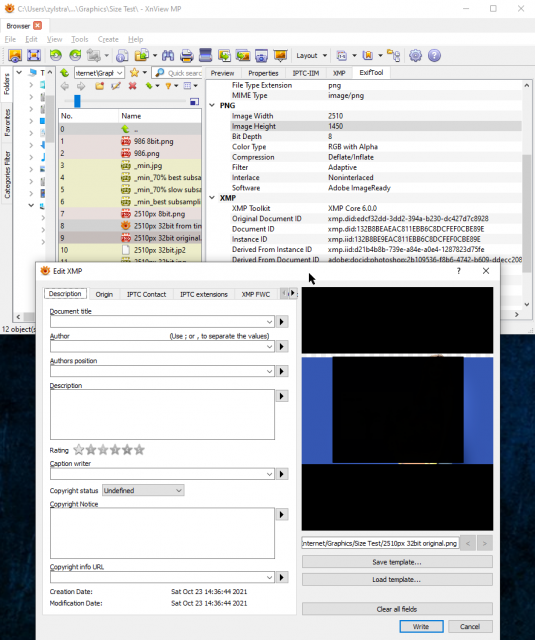This screenshot has height=640, width=535.
Task: Click the favorites star icon
Action: pyautogui.click(x=134, y=73)
